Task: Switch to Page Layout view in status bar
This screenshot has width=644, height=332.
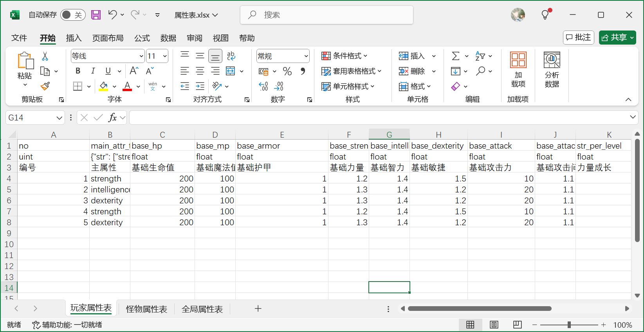Action: coord(494,325)
